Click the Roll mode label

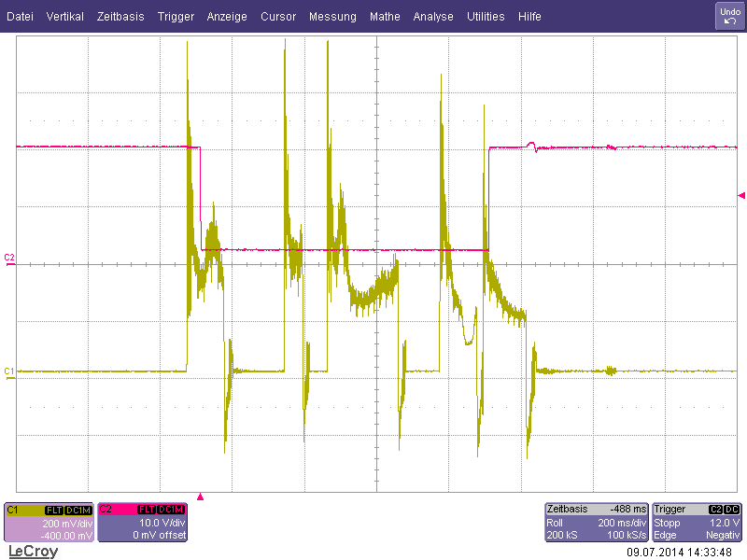pyautogui.click(x=554, y=523)
